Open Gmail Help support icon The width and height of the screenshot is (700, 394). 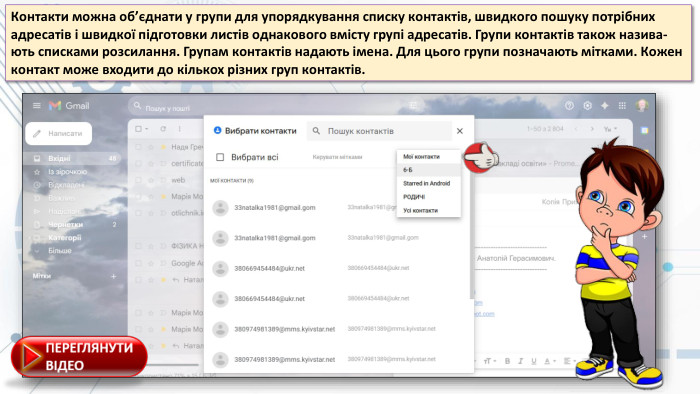click(569, 106)
